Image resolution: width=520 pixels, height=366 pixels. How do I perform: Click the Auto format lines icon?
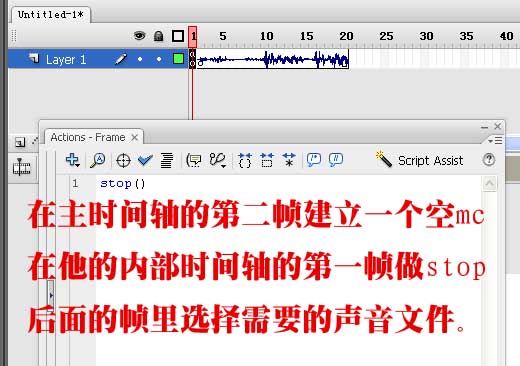[167, 161]
